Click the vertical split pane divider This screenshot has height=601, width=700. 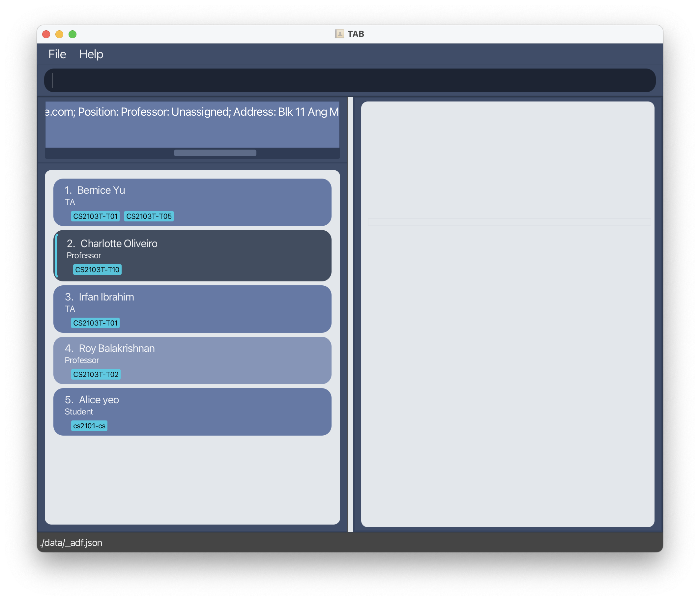pos(350,314)
